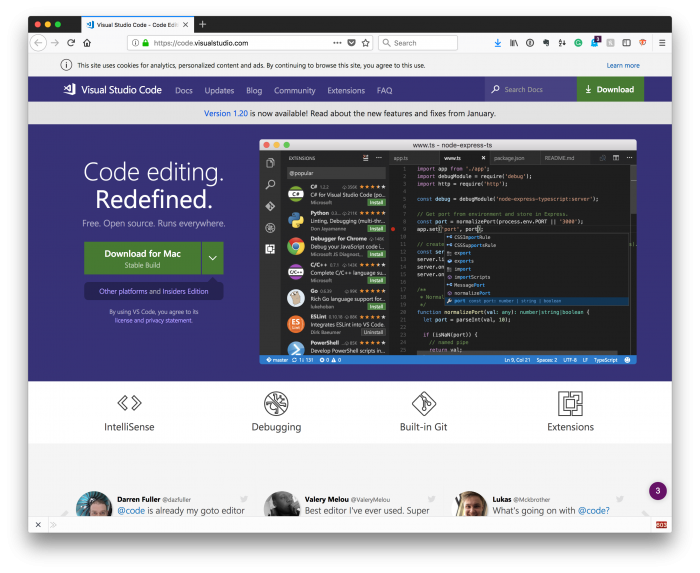Open the Library bookshelf icon
Viewport: 700px width, 573px height.
click(514, 43)
